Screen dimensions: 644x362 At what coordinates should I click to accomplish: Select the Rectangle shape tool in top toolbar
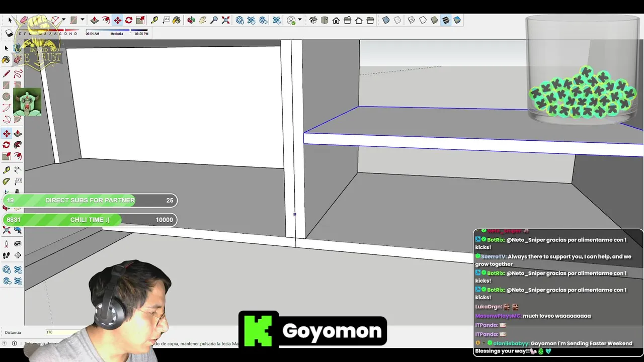click(73, 20)
